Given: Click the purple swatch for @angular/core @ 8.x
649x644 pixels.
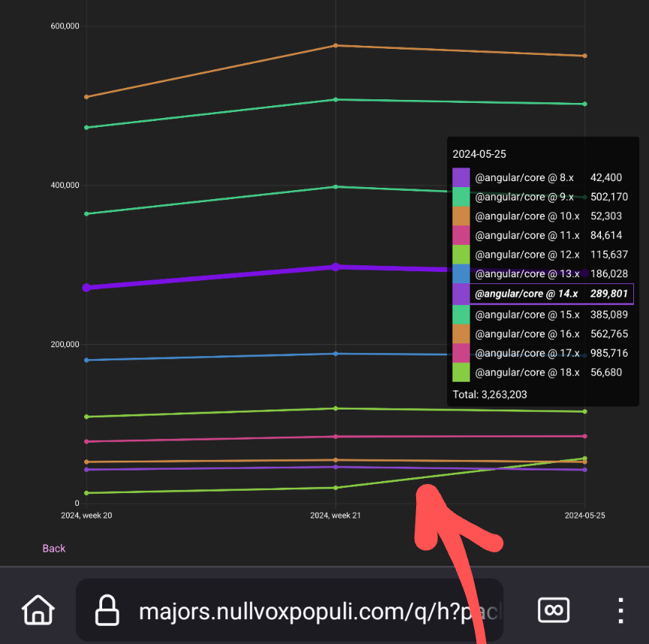Looking at the screenshot, I should pos(461,177).
